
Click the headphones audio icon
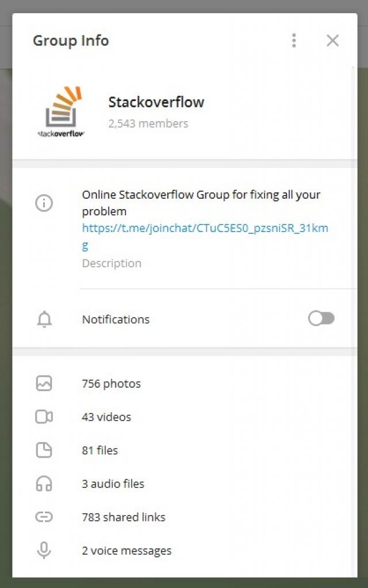44,483
